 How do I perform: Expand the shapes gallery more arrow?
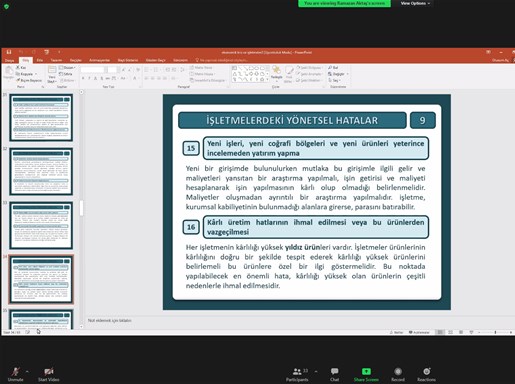click(x=268, y=80)
